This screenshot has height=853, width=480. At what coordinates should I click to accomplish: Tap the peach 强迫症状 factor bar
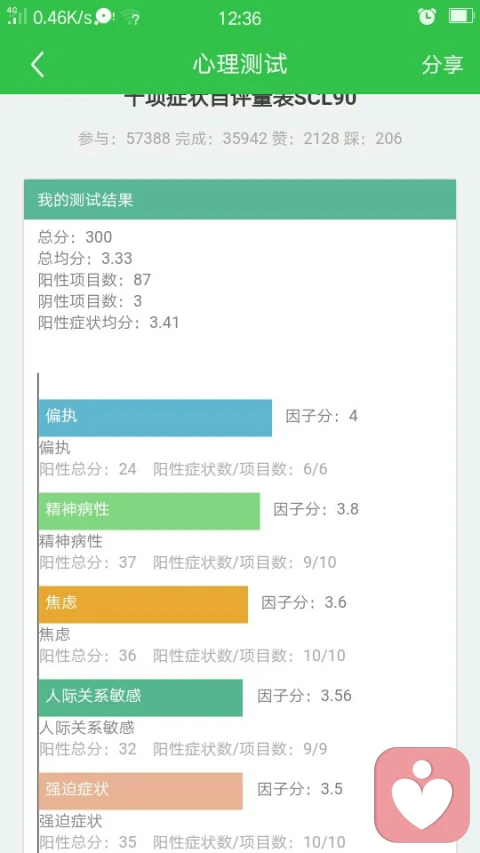pos(140,791)
